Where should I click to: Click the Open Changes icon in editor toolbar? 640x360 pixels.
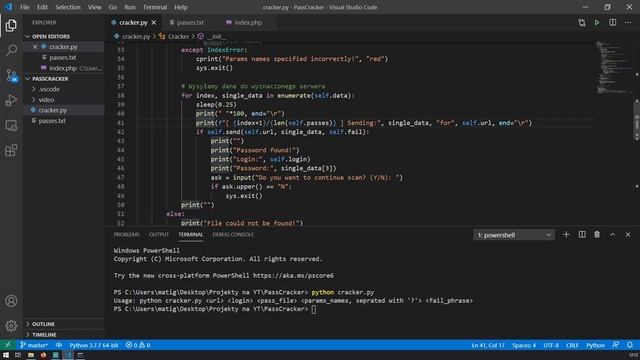click(581, 22)
